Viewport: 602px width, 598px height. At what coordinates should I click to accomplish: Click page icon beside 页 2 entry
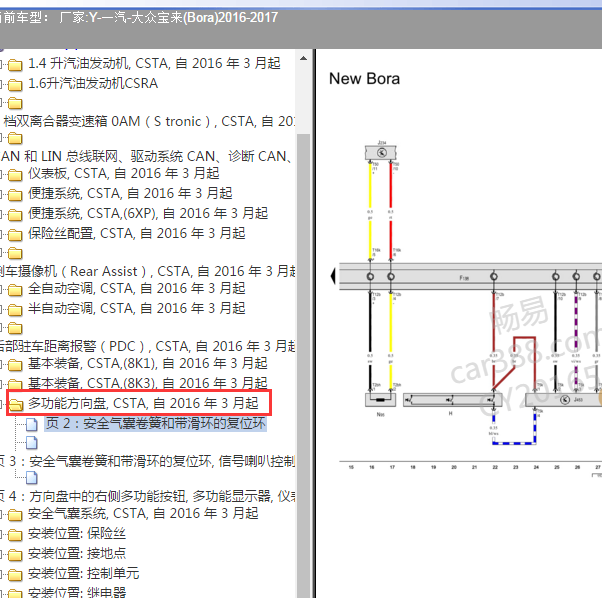(x=32, y=425)
